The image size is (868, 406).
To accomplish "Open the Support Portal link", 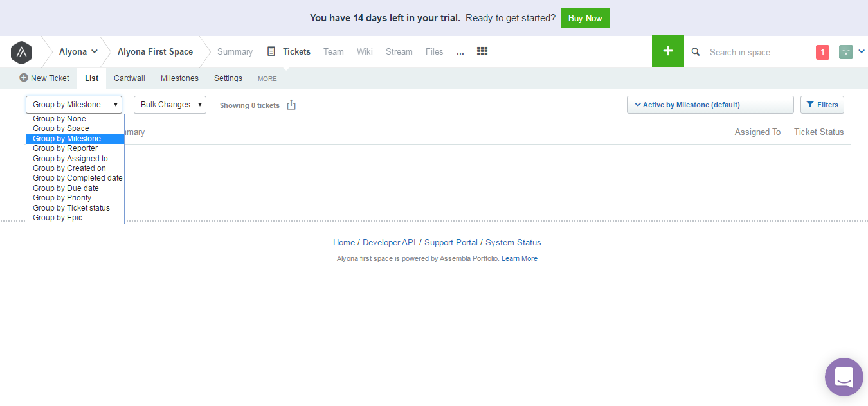I will pos(451,242).
